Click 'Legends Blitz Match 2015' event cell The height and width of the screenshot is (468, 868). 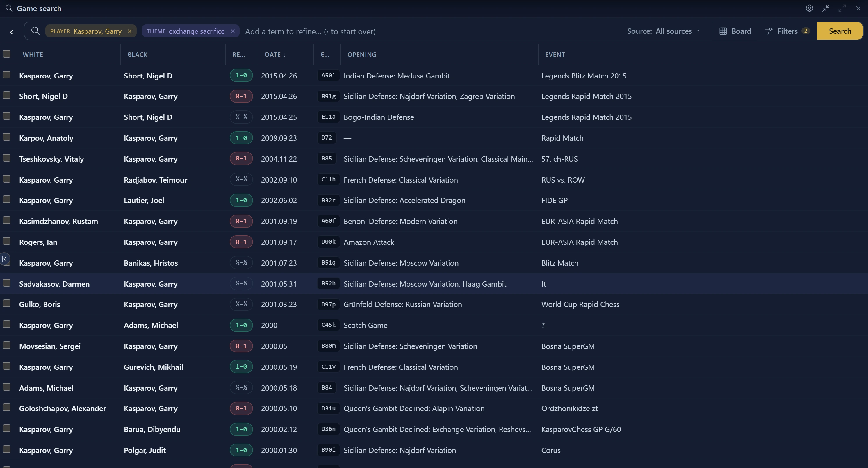pyautogui.click(x=584, y=76)
